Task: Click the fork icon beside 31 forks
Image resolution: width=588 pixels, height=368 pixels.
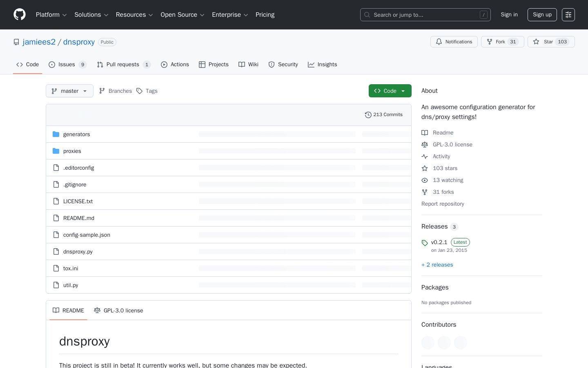Action: pyautogui.click(x=425, y=192)
